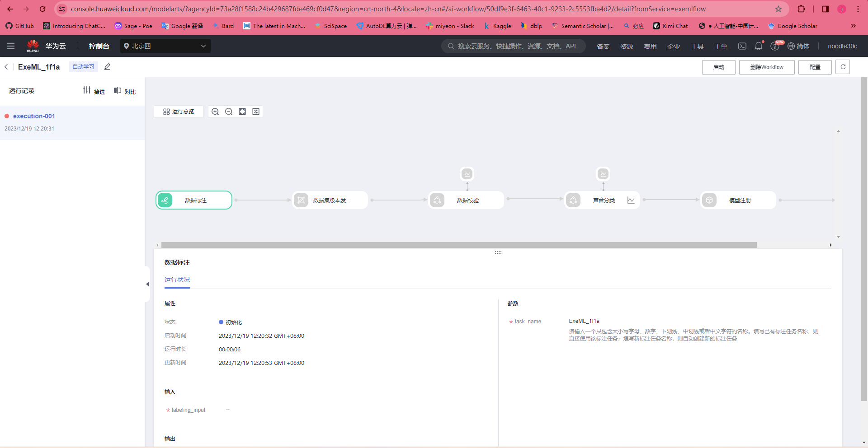Image resolution: width=868 pixels, height=448 pixels.
Task: Collapse the 运行记录 side panel arrow
Action: pos(147,284)
